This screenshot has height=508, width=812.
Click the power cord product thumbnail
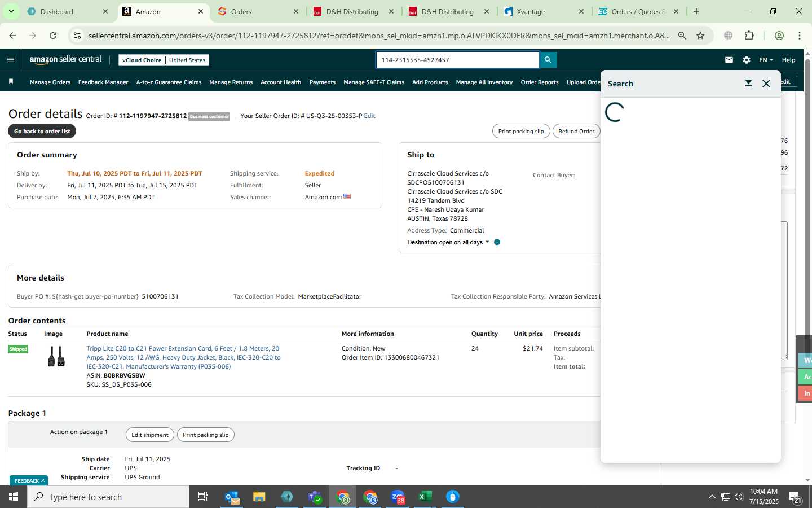tap(56, 357)
